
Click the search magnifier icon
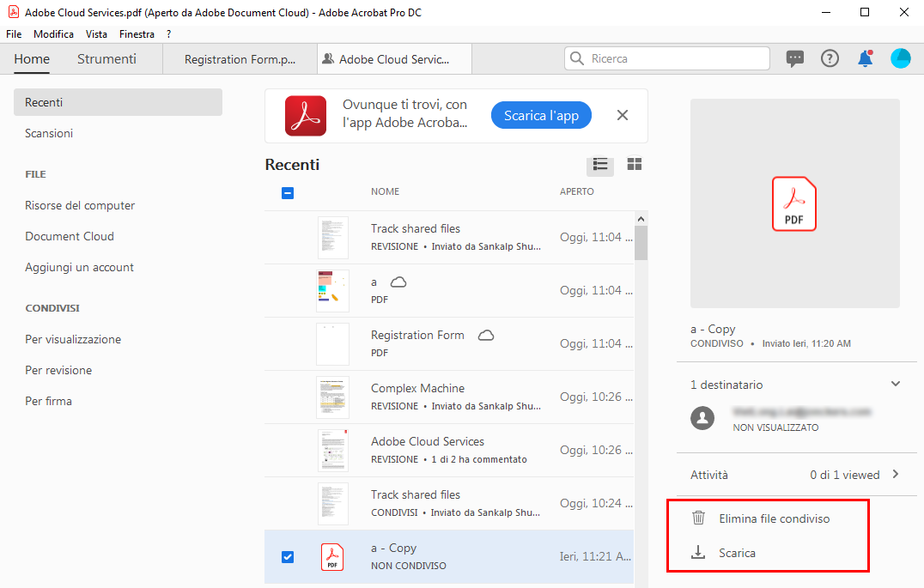(x=577, y=58)
